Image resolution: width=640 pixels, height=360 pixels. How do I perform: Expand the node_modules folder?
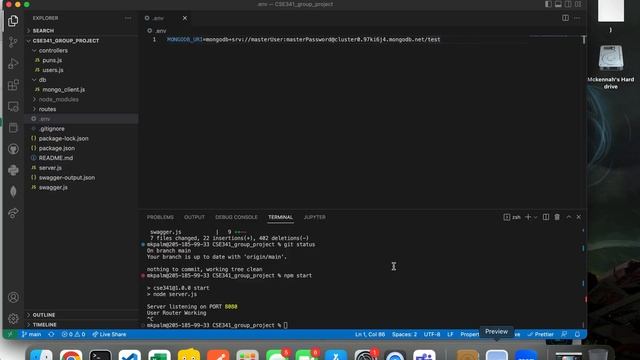[81, 100]
